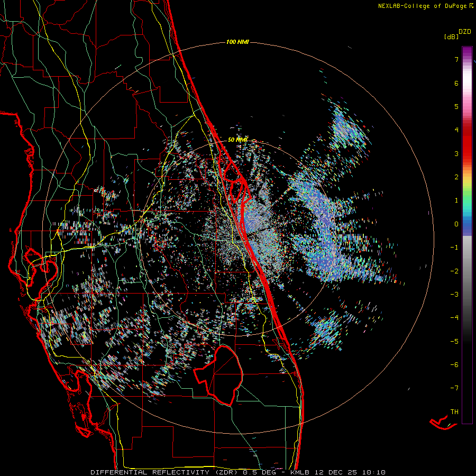Image resolution: width=476 pixels, height=476 pixels.
Task: Click the 2 value on color scale
Action: coord(456,177)
